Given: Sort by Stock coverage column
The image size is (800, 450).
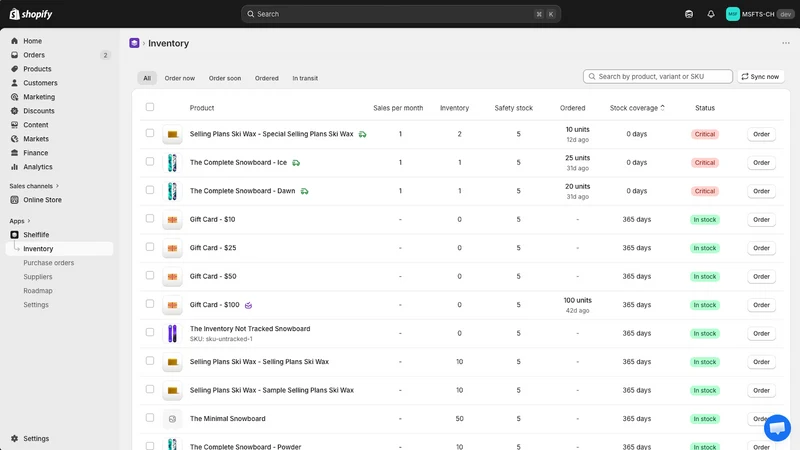Looking at the screenshot, I should coord(637,108).
